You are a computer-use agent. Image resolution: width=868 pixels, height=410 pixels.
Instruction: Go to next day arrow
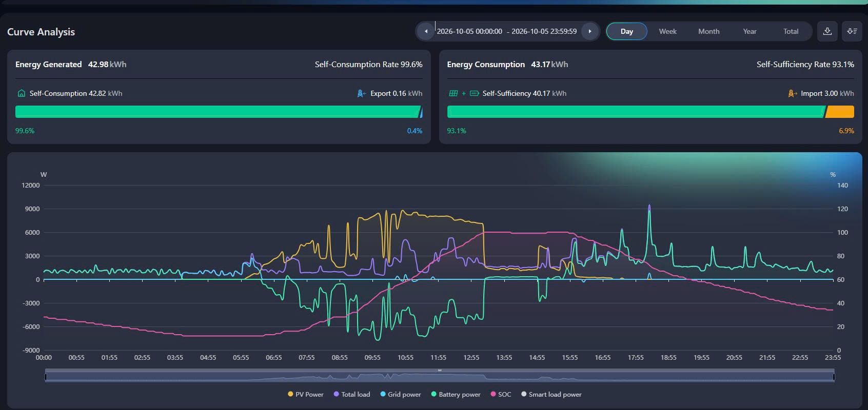590,31
